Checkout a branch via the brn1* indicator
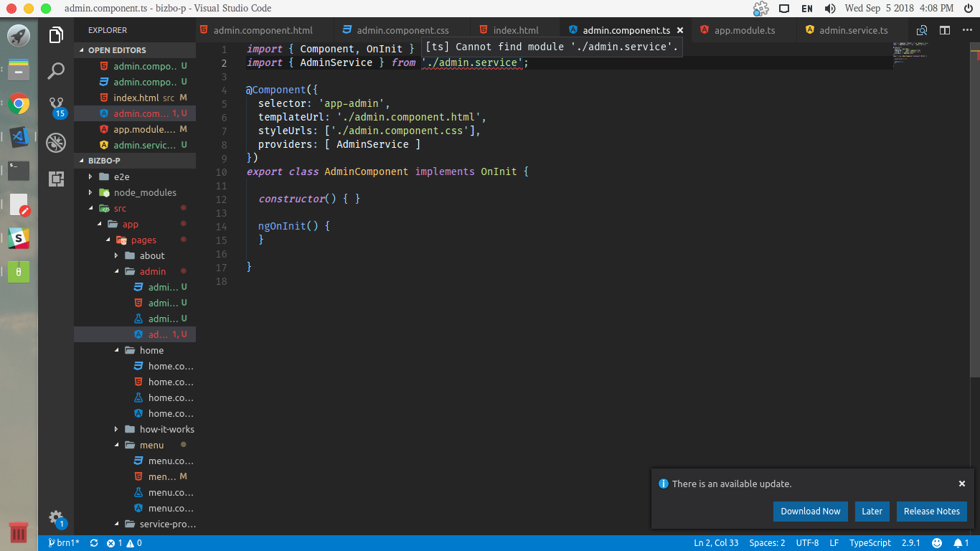Screen dimensions: 980x551 [63, 542]
